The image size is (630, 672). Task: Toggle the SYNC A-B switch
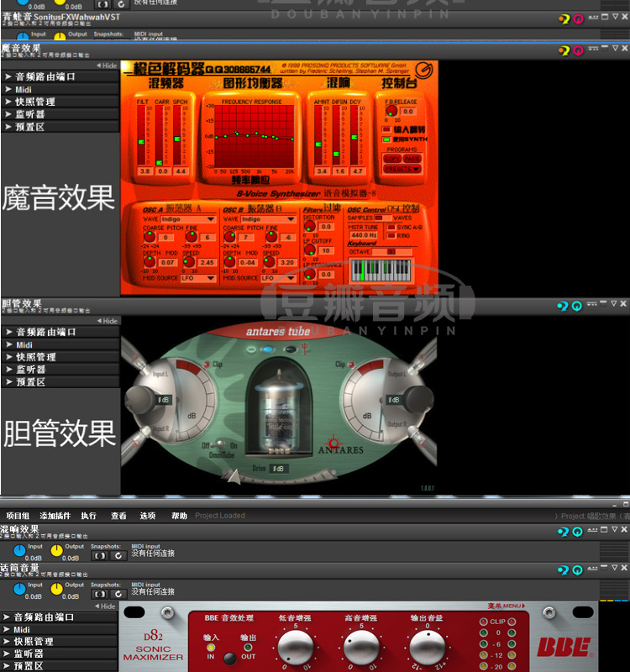[391, 227]
